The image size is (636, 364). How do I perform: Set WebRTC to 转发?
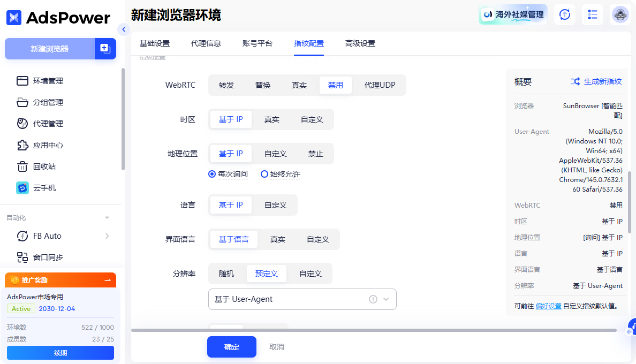pyautogui.click(x=226, y=85)
